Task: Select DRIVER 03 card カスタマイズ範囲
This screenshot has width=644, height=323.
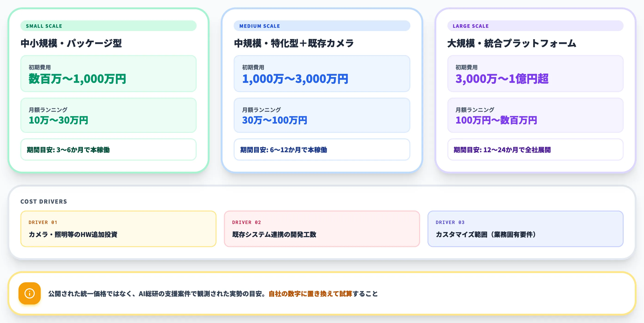Action: pos(525,229)
